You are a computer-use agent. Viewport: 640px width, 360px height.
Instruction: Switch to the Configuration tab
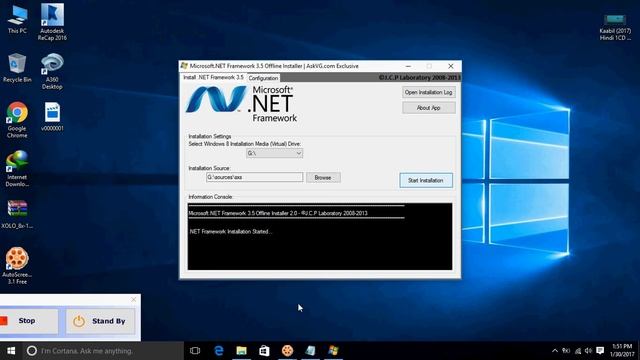(x=263, y=78)
